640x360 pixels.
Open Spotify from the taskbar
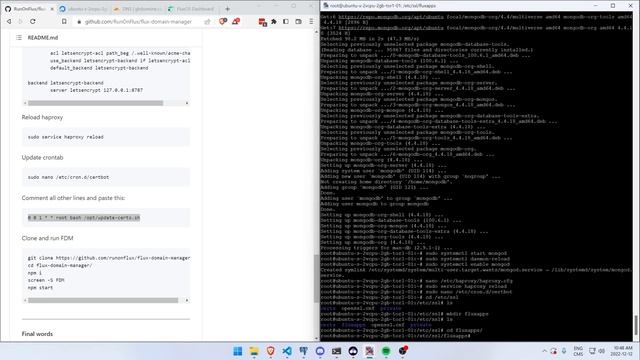[386, 351]
